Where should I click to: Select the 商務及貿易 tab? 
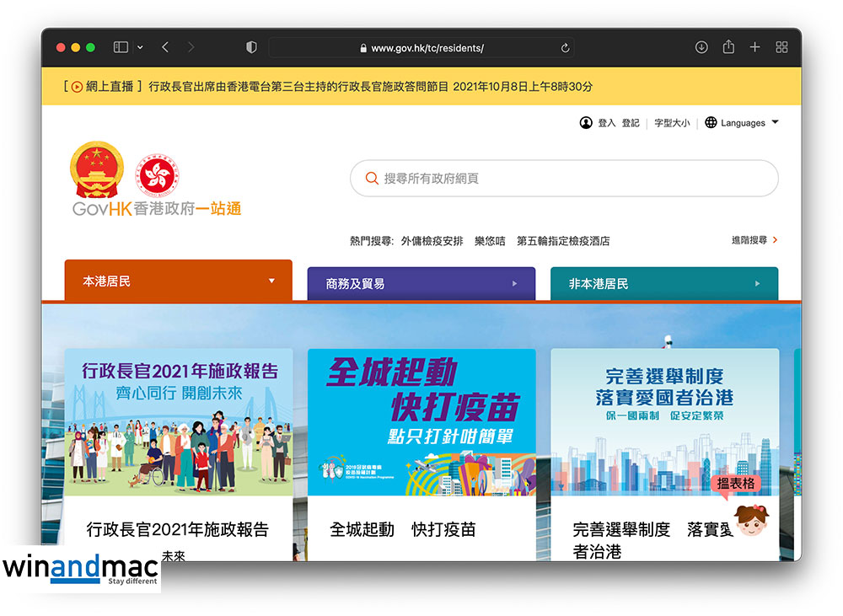(421, 284)
